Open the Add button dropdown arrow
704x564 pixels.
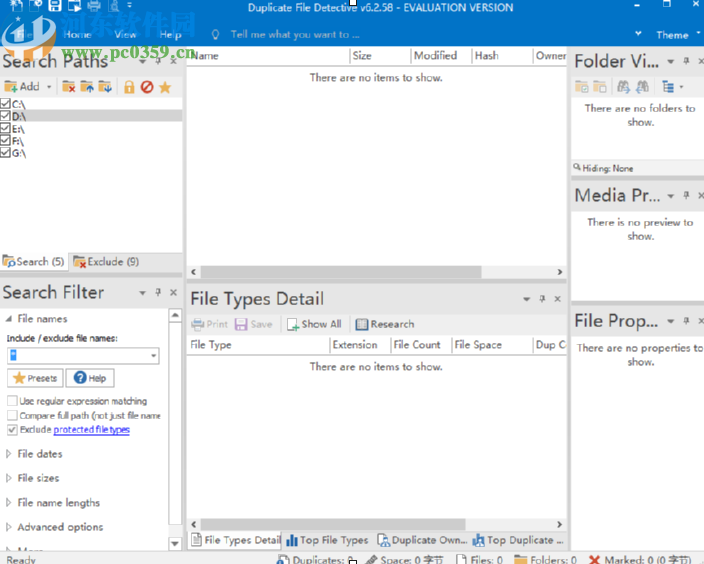49,87
